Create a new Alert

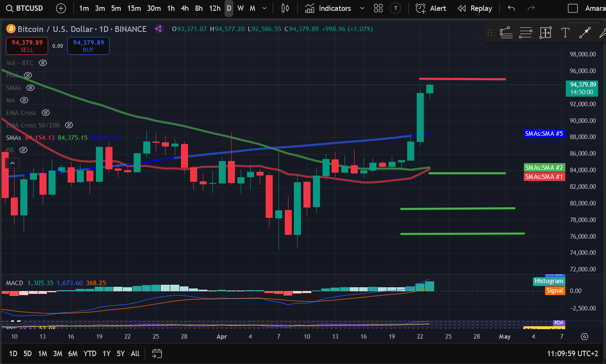[x=431, y=8]
